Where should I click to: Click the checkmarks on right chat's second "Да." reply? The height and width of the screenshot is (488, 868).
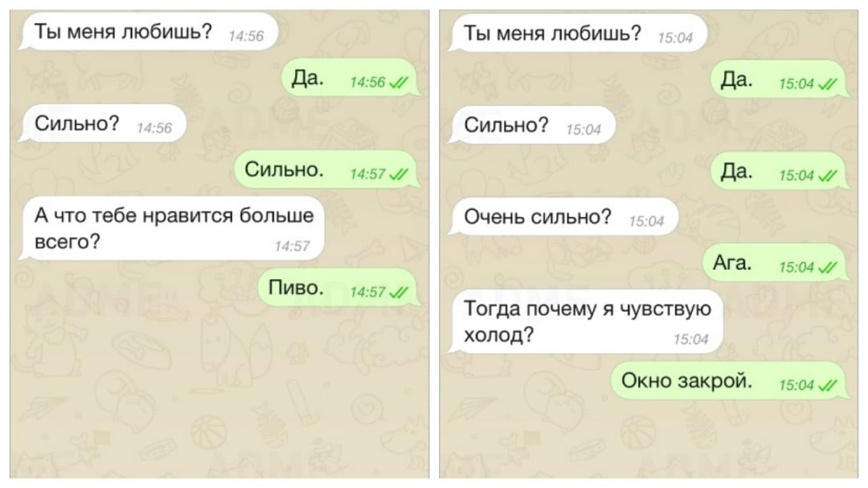(x=827, y=176)
